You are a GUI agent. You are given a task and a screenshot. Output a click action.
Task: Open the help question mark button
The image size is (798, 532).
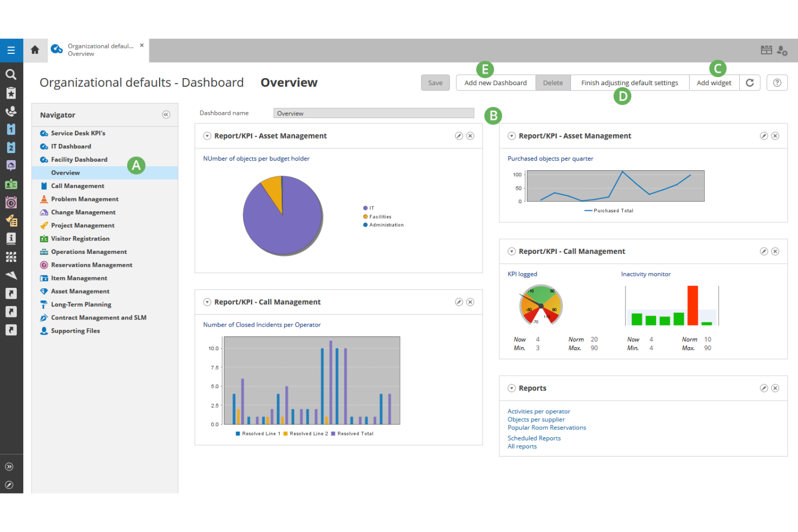click(777, 82)
